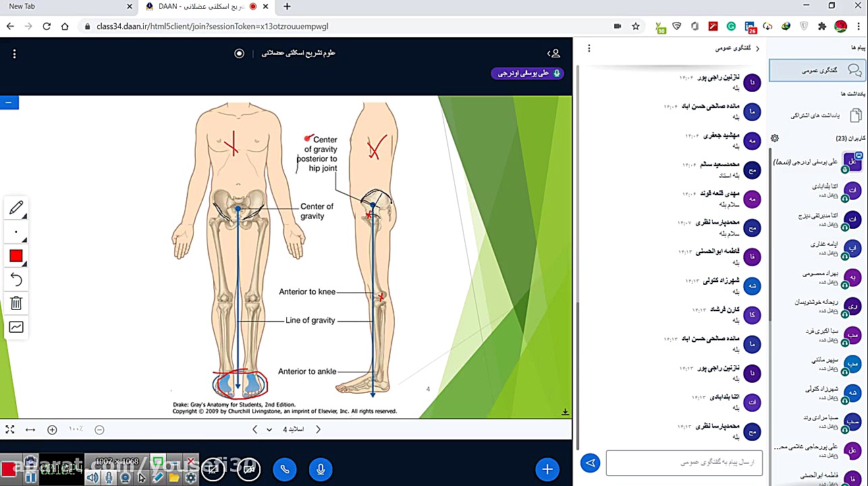Select user علی یوسفی اودرجی in the list
Image resolution: width=868 pixels, height=486 pixels.
(x=817, y=163)
